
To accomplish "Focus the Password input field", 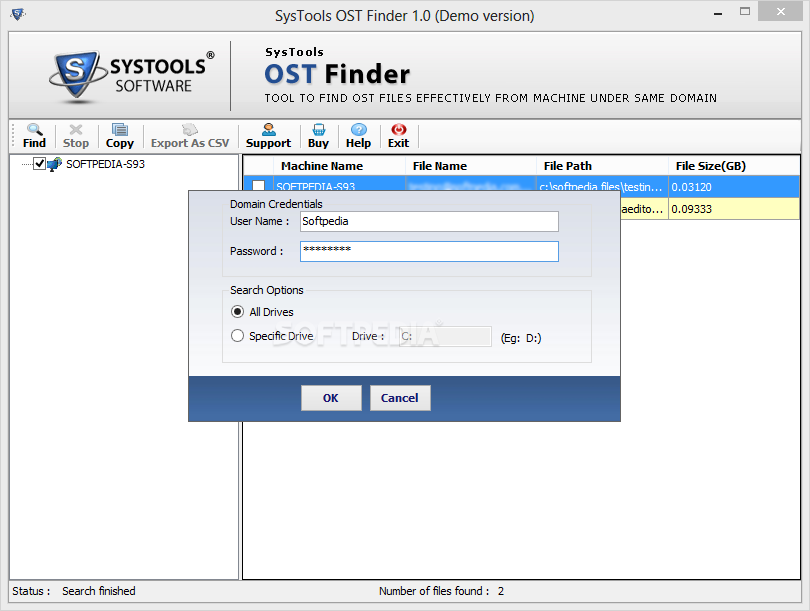I will click(x=429, y=252).
